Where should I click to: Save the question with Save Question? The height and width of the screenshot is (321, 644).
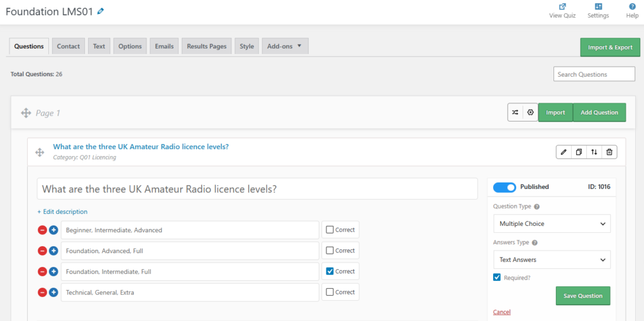(583, 296)
